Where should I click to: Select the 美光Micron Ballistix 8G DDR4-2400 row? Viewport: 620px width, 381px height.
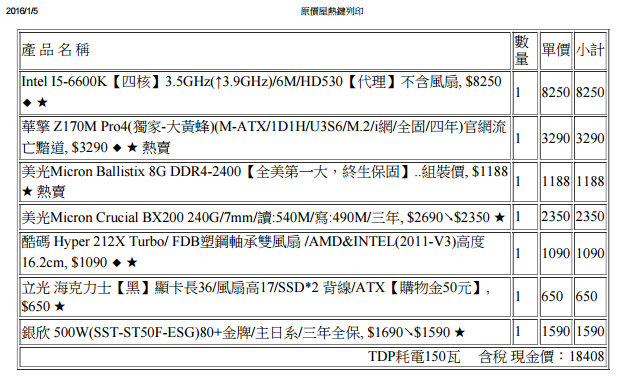(x=265, y=181)
